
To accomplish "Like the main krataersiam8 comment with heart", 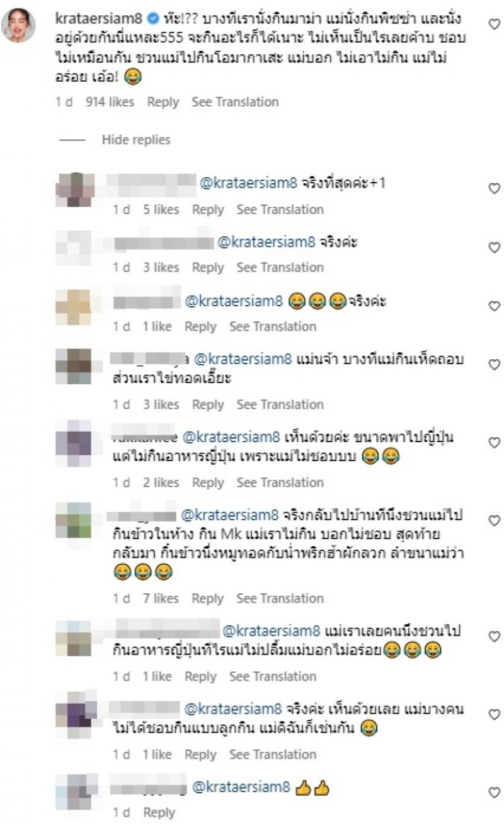I will (495, 24).
